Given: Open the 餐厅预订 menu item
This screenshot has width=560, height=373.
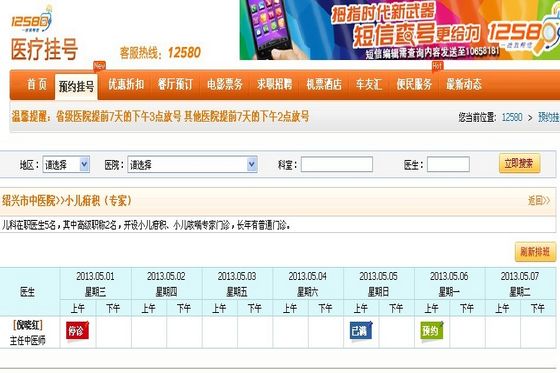Looking at the screenshot, I should pyautogui.click(x=175, y=84).
